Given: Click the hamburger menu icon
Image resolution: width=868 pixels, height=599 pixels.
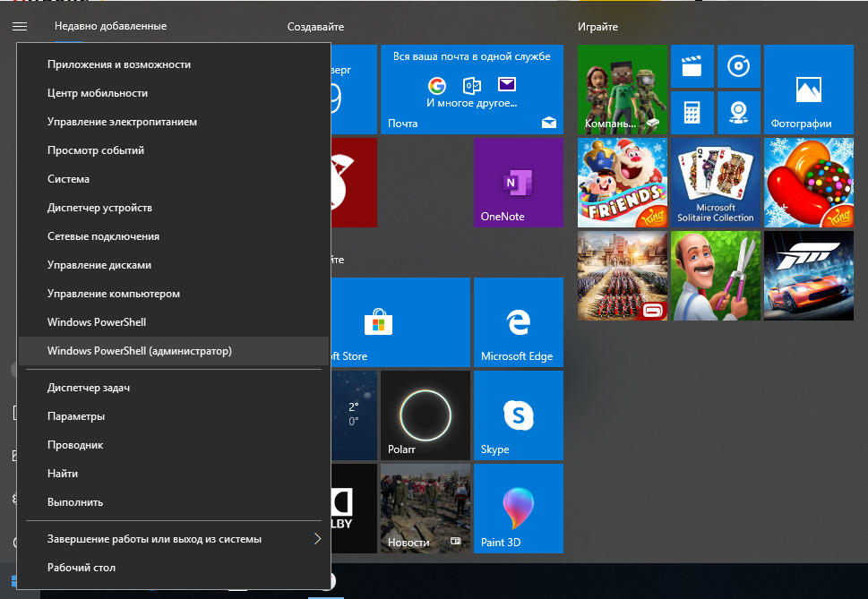Looking at the screenshot, I should (x=20, y=26).
